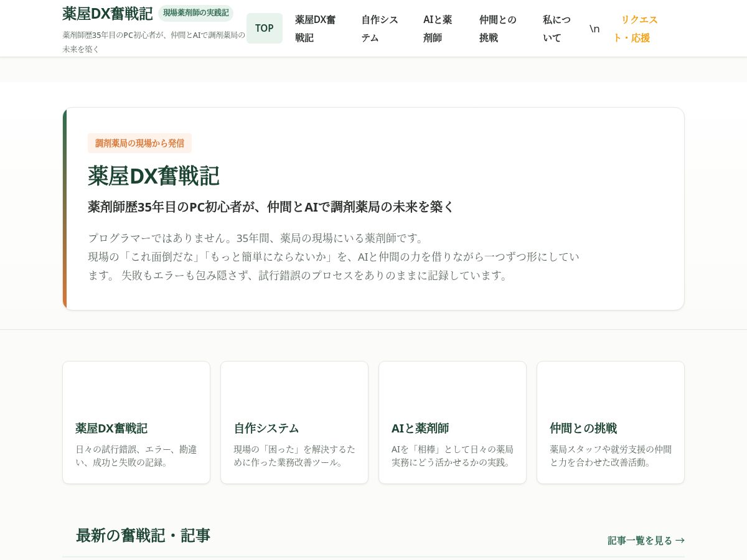This screenshot has width=747, height=560.
Task: Open the AIと薬剤師 category card
Action: point(453,422)
